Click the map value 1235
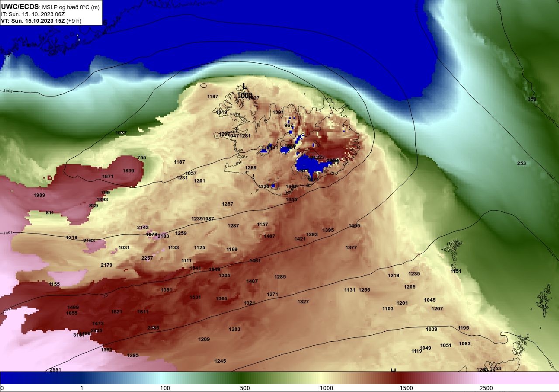This screenshot has height=392, width=559. [414, 274]
